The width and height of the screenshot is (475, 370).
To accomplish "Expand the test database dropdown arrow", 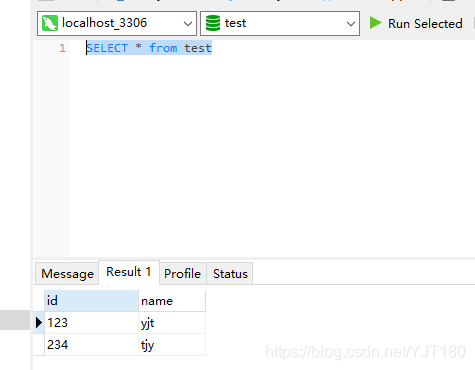I will click(351, 24).
